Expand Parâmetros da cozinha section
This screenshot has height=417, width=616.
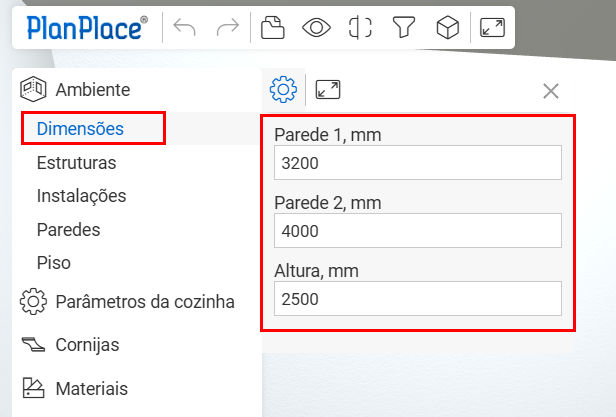tap(145, 301)
